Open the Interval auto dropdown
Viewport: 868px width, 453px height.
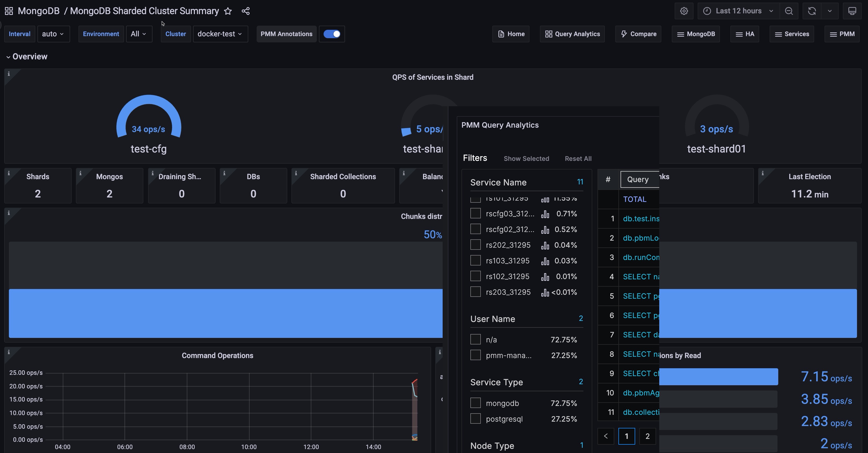(53, 34)
